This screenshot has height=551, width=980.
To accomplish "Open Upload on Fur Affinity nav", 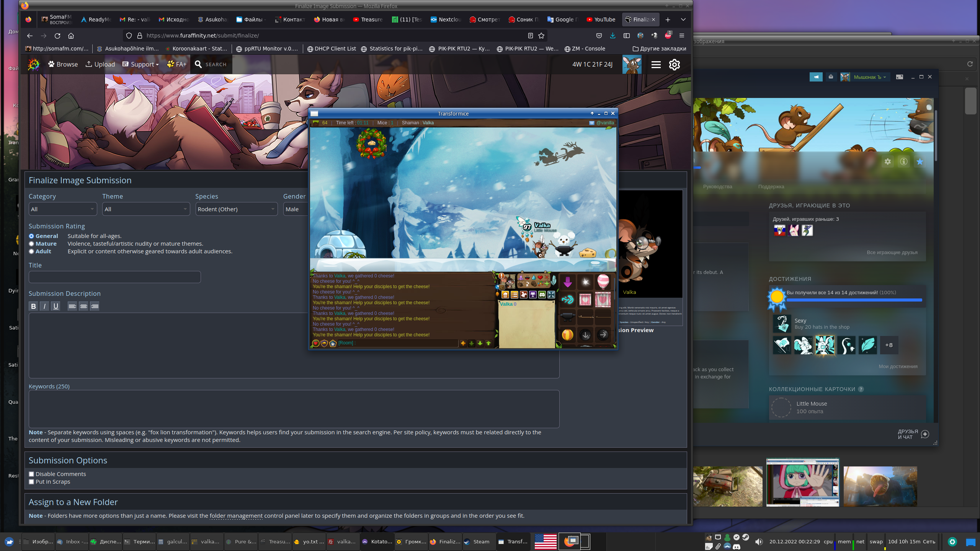I will click(100, 64).
